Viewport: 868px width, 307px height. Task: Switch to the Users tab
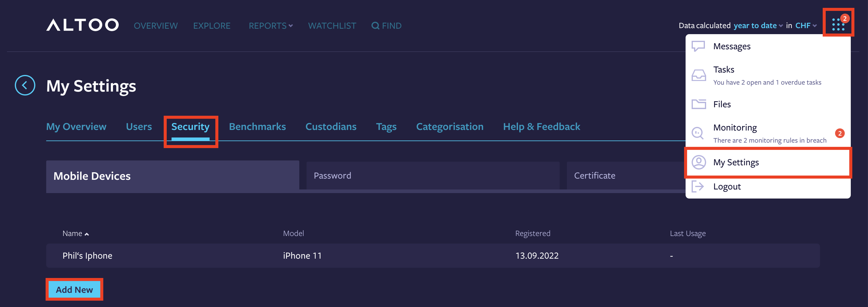coord(139,127)
